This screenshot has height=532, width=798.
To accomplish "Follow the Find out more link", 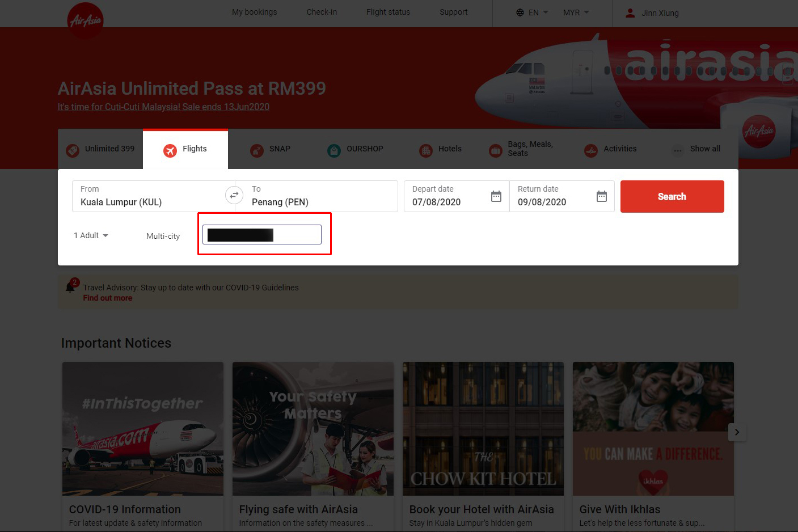I will (108, 298).
